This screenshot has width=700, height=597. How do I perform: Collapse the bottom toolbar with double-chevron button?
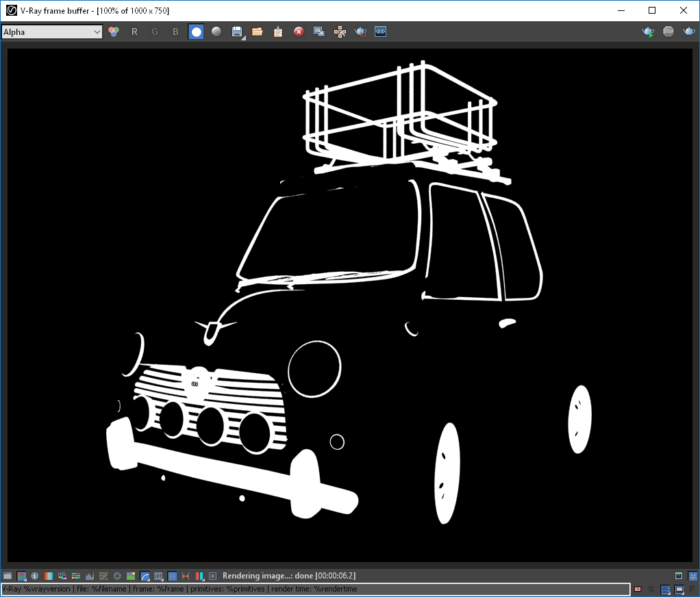click(x=693, y=576)
